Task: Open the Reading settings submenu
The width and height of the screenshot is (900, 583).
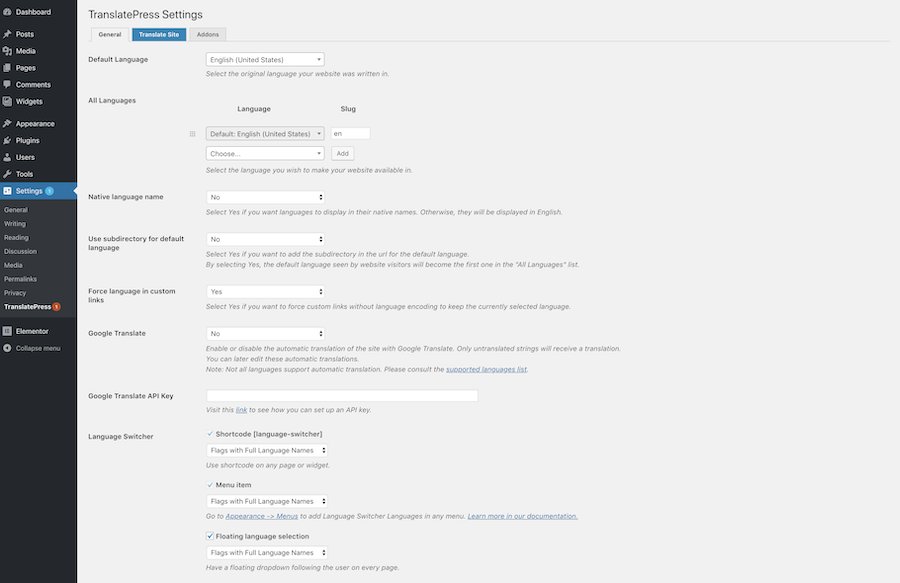Action: 16,238
